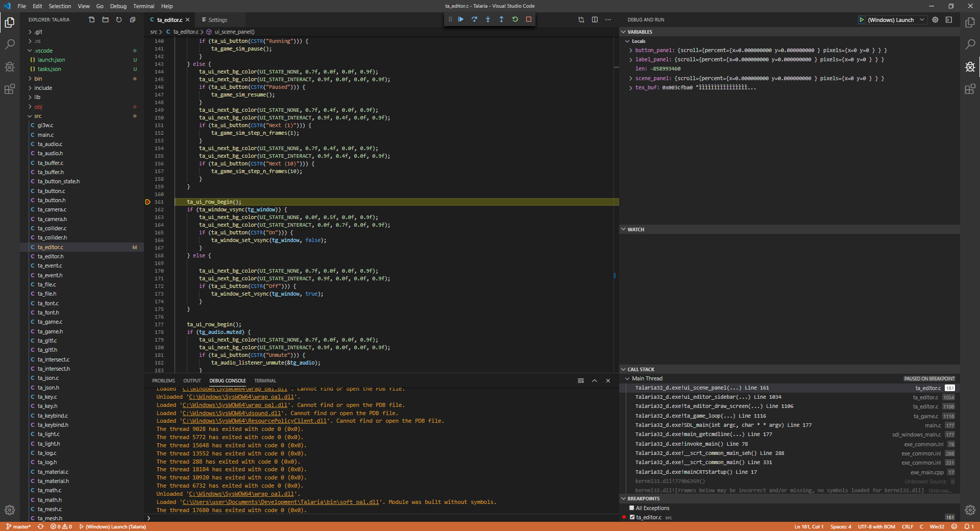
Task: Restart the debug session
Action: tap(515, 19)
